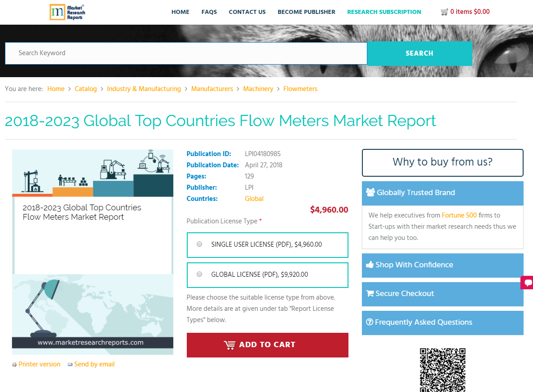This screenshot has height=392, width=533.
Task: Click the ADD TO CART button
Action: point(267,345)
